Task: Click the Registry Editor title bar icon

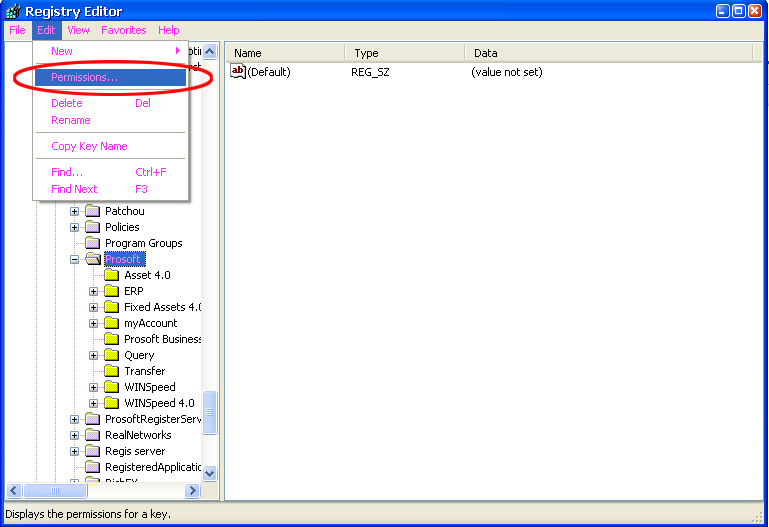Action: (x=12, y=11)
